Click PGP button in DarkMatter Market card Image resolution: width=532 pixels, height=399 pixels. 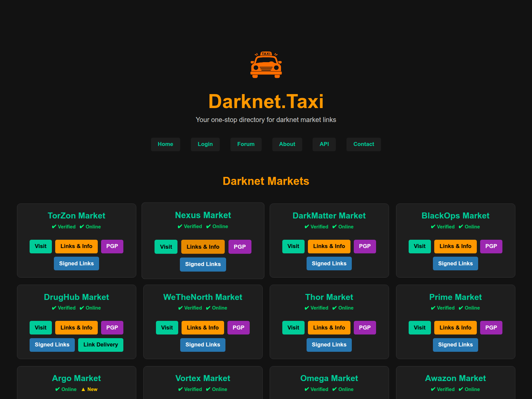tap(365, 246)
